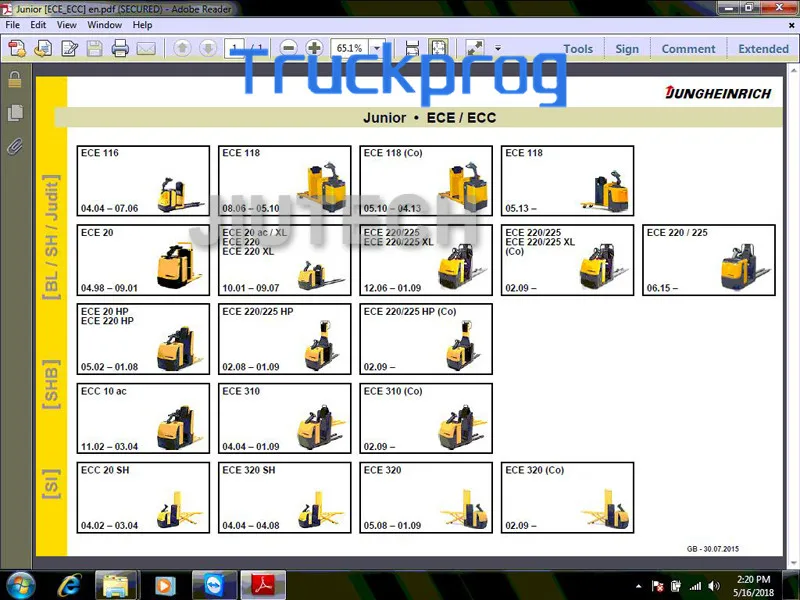Click the Edit/sign document toolbar icon
Image resolution: width=800 pixels, height=600 pixels.
(x=69, y=49)
